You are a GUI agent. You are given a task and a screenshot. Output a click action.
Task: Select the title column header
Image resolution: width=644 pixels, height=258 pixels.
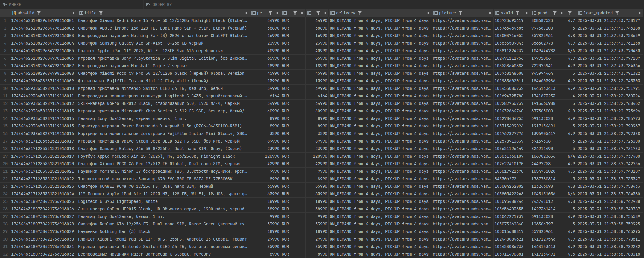tap(90, 13)
